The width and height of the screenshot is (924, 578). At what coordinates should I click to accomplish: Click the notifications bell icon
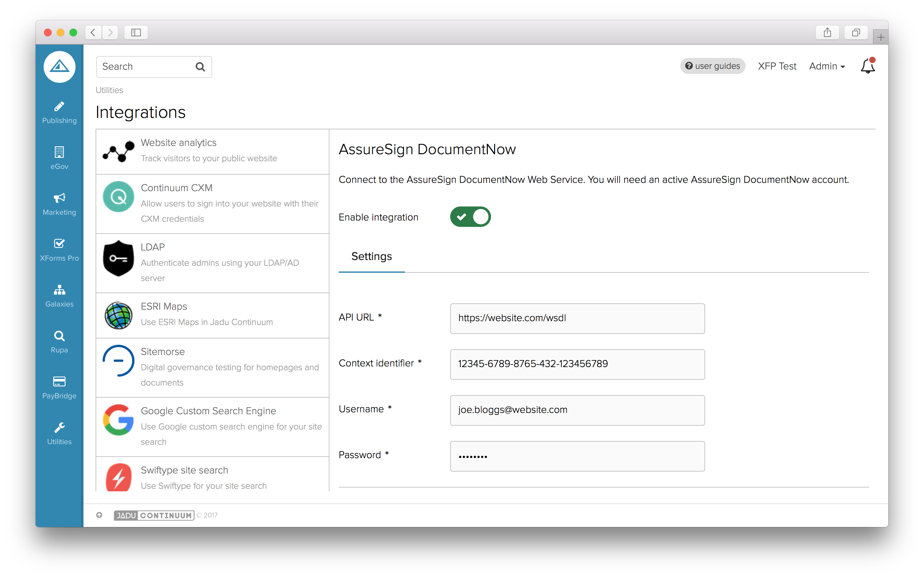tap(867, 67)
